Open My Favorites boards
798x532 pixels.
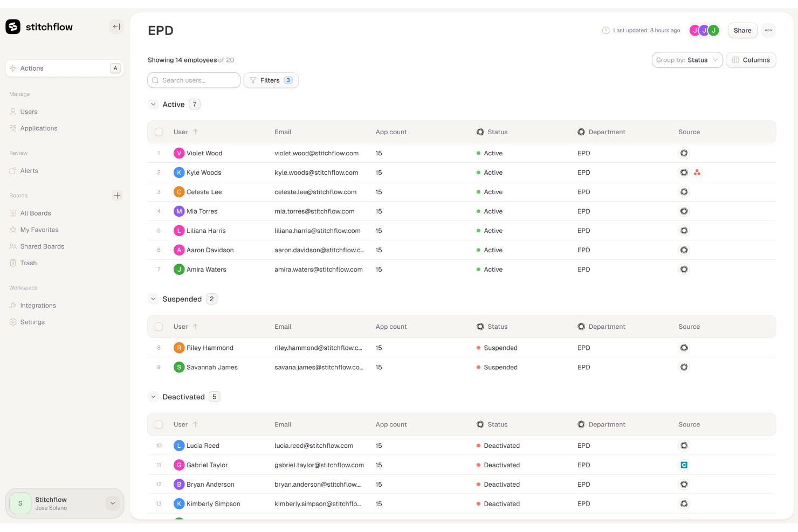tap(39, 230)
